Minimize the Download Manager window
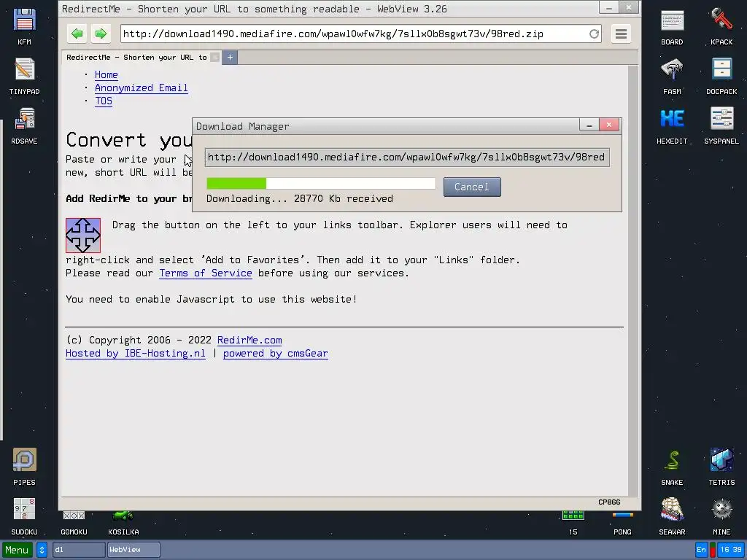Image resolution: width=747 pixels, height=560 pixels. (x=589, y=125)
